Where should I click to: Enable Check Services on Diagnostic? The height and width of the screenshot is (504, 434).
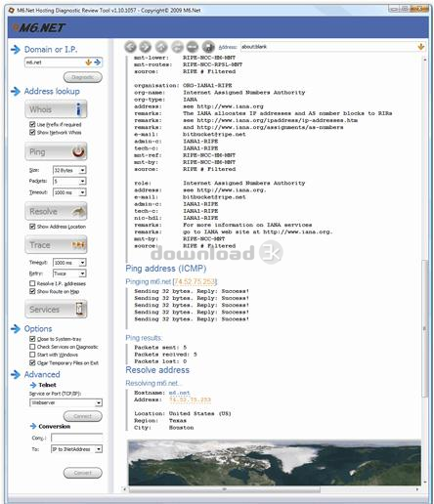click(32, 347)
